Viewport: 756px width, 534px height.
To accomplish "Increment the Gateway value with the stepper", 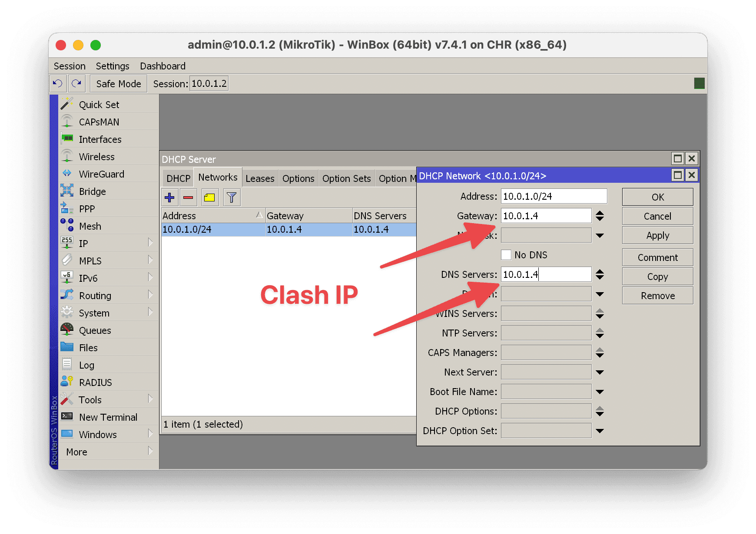I will tap(600, 213).
